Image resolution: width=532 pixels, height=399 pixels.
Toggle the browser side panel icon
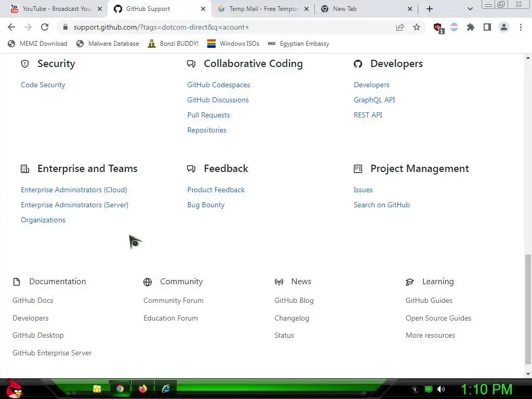coord(487,27)
